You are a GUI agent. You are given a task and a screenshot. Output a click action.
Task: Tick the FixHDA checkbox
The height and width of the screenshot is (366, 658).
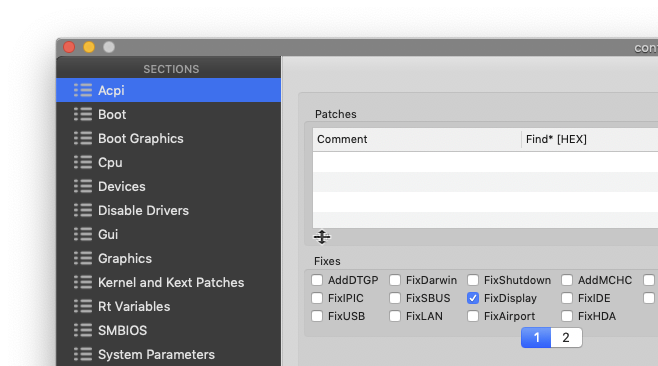click(567, 316)
